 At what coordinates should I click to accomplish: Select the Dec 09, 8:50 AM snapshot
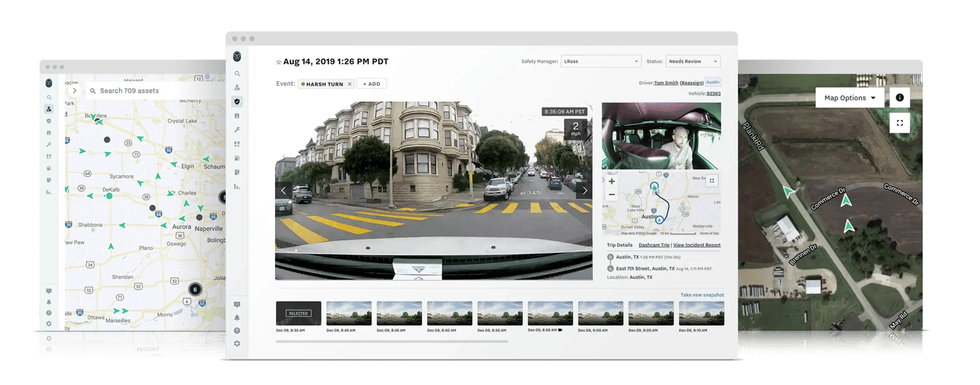coord(449,313)
